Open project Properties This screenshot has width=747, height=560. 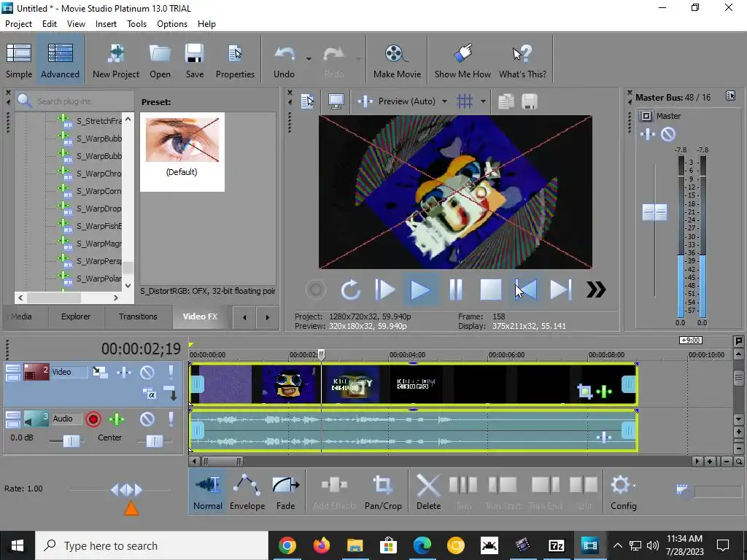click(235, 60)
